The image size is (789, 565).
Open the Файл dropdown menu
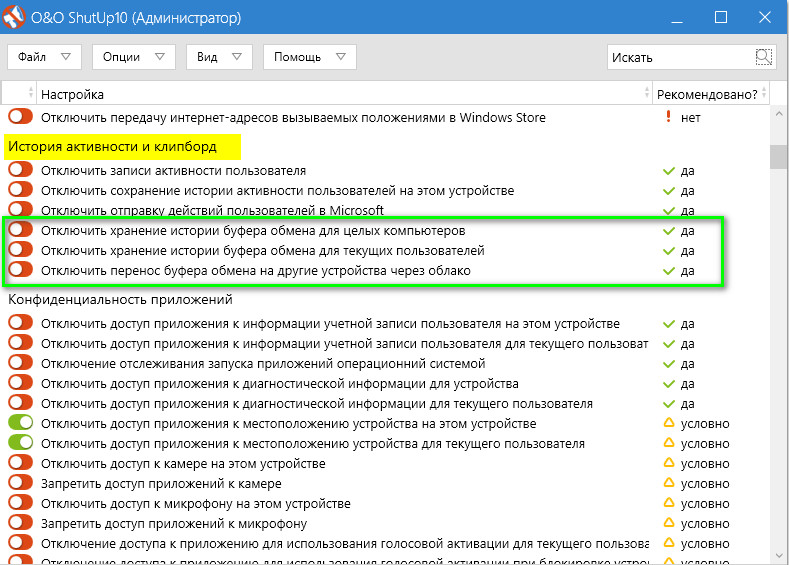tap(44, 57)
